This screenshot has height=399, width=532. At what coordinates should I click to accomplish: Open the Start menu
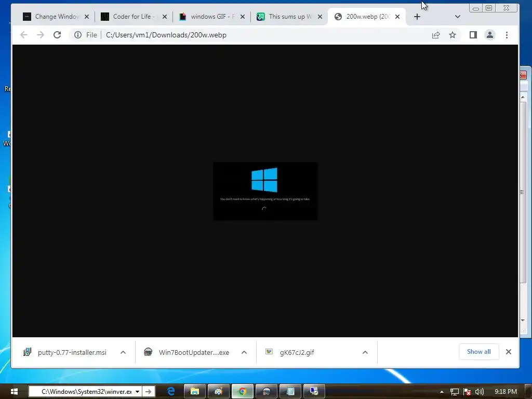(14, 392)
